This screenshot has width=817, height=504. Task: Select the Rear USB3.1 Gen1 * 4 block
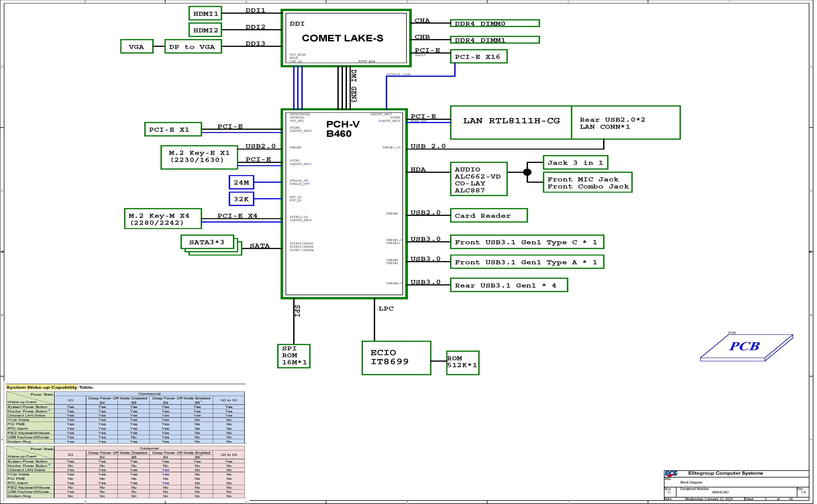[x=509, y=285]
